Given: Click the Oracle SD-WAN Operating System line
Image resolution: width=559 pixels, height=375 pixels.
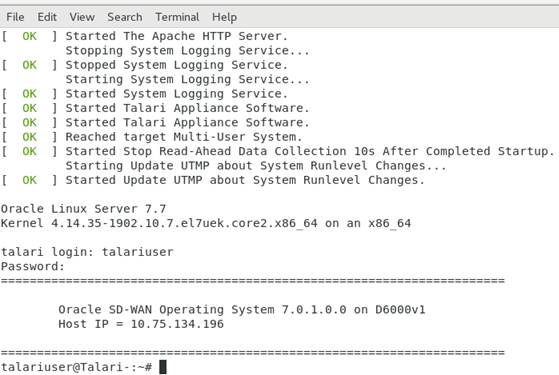Looking at the screenshot, I should pos(242,309).
